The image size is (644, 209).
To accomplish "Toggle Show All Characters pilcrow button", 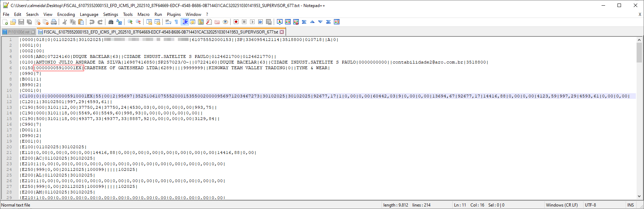I will 176,22.
